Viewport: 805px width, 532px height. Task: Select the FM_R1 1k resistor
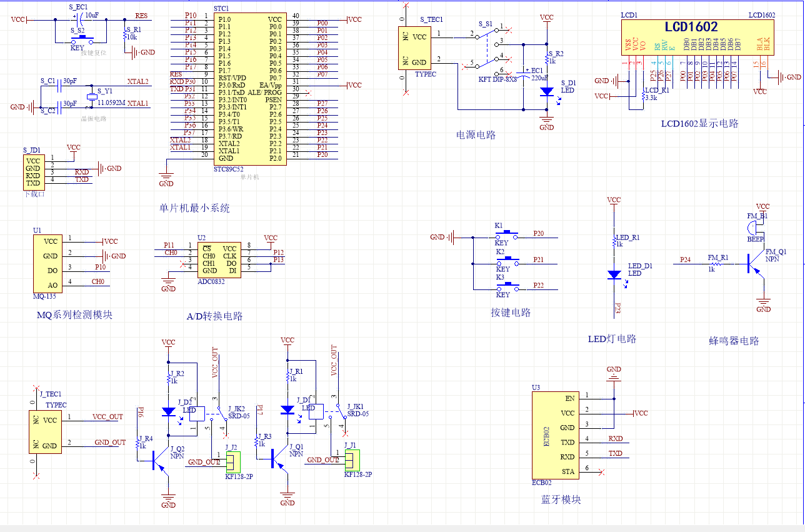(716, 264)
